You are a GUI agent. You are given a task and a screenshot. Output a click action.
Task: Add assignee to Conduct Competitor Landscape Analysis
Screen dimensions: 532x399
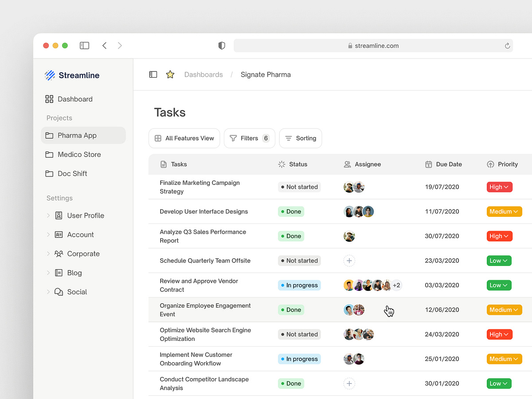(349, 383)
